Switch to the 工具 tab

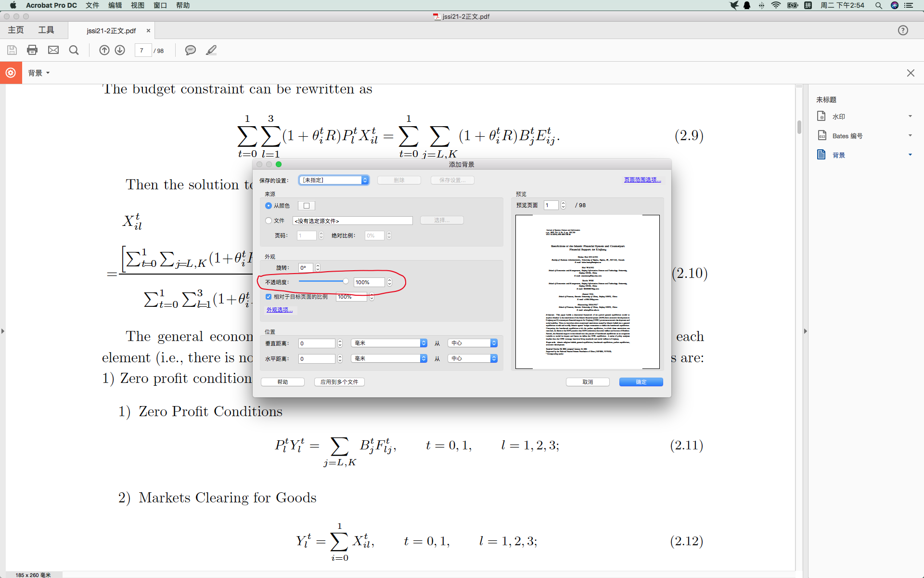click(46, 30)
